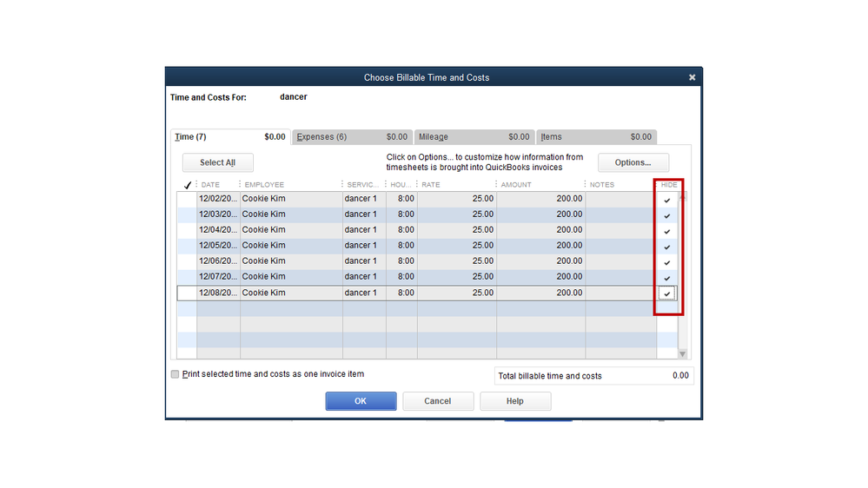Select the 12/04/20 date cell
The image size is (868, 488).
(x=218, y=229)
